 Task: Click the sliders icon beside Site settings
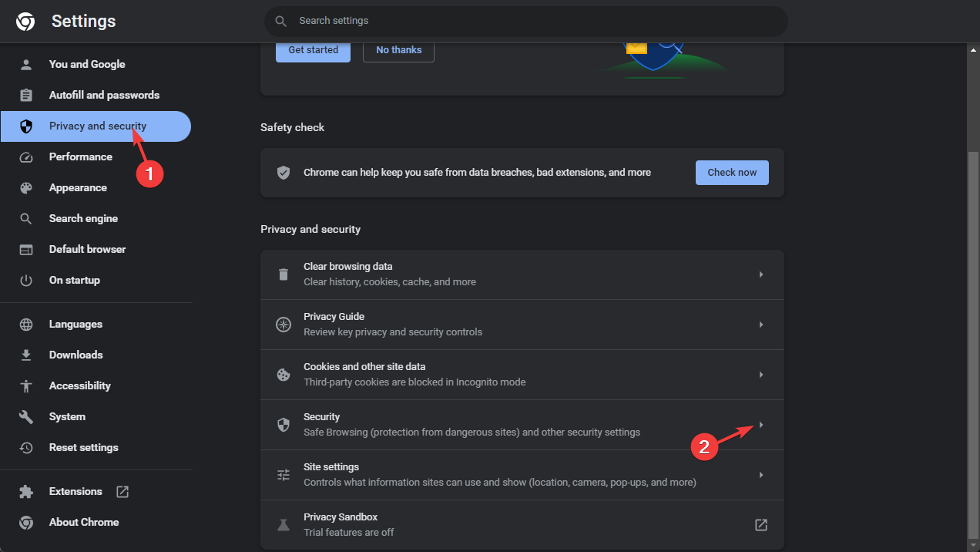284,475
